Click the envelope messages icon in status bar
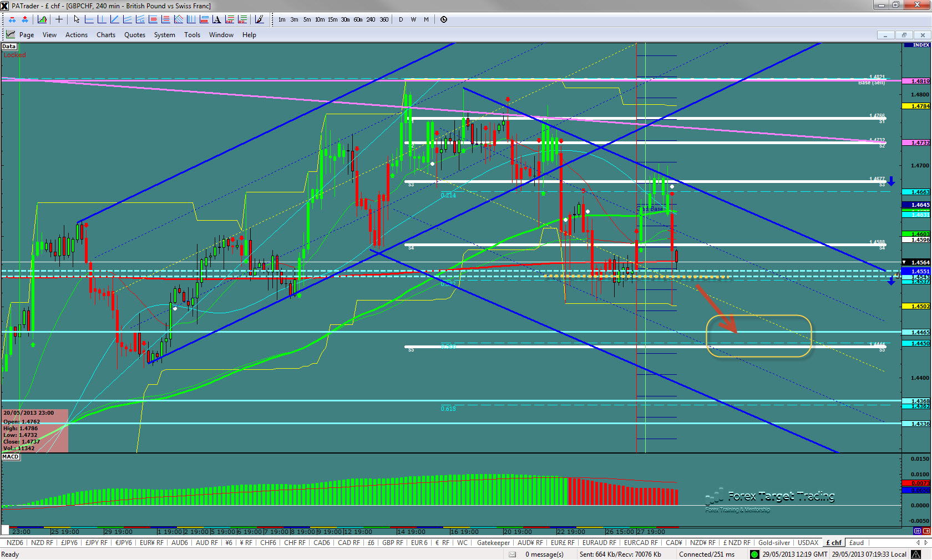 [513, 554]
